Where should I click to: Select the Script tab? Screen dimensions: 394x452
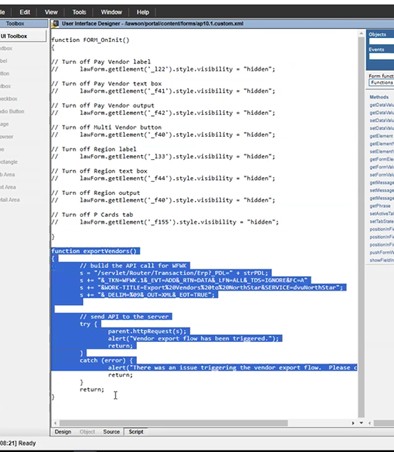(136, 432)
